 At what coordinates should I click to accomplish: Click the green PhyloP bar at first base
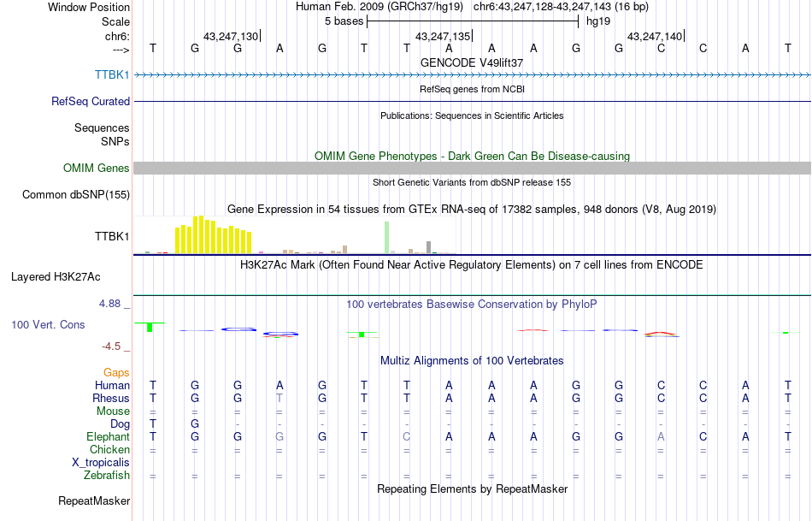click(150, 327)
